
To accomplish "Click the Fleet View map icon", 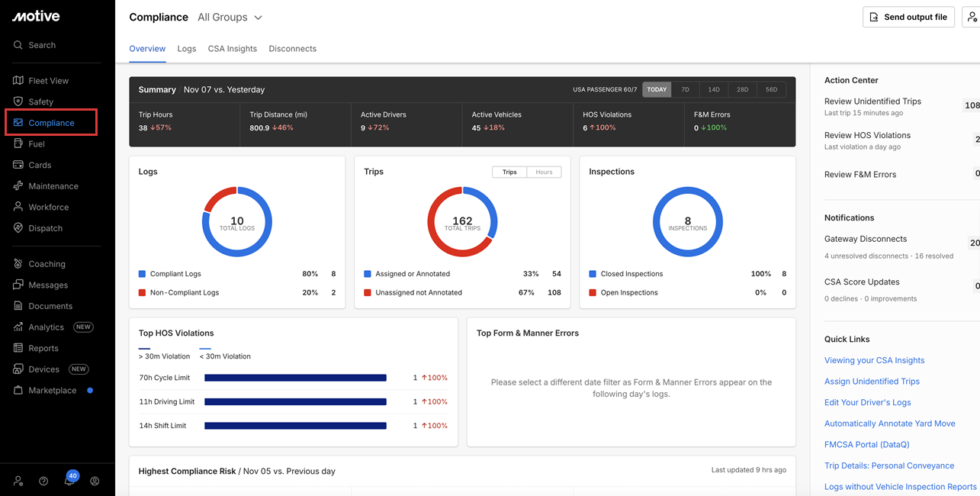I will click(18, 81).
